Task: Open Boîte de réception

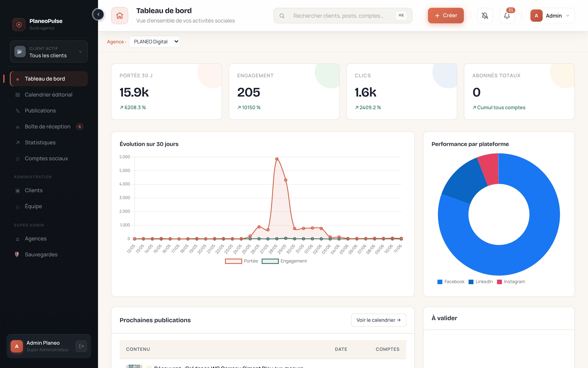Action: (x=49, y=127)
